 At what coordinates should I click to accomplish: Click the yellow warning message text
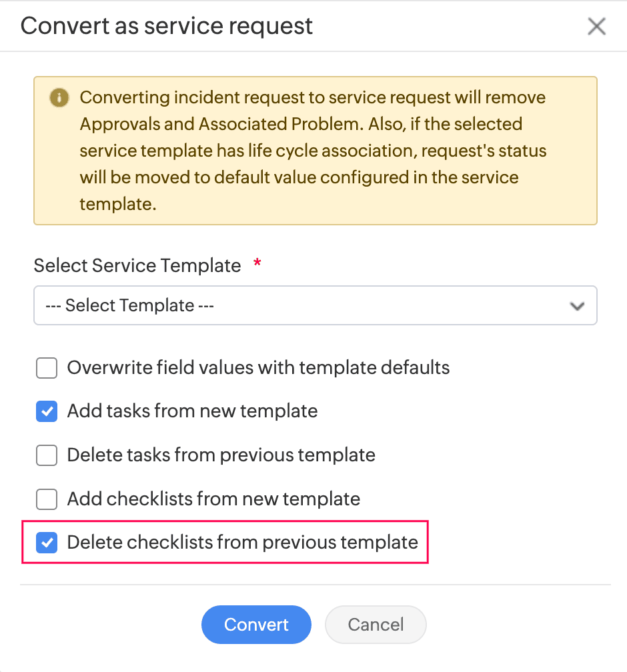click(x=313, y=151)
